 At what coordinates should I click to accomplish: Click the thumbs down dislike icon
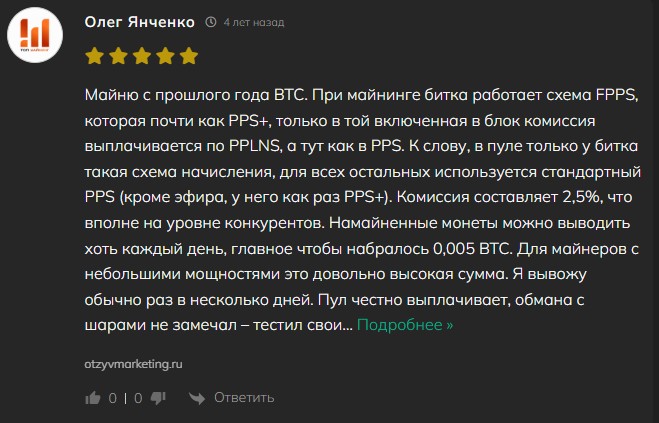[x=158, y=398]
